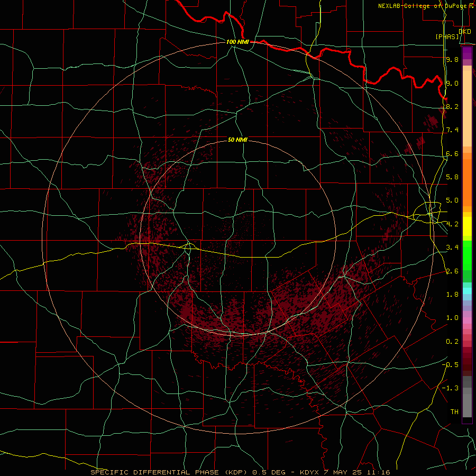This screenshot has width=476, height=476.
Task: Click the 5.8 value on the scale
Action: pyautogui.click(x=452, y=177)
